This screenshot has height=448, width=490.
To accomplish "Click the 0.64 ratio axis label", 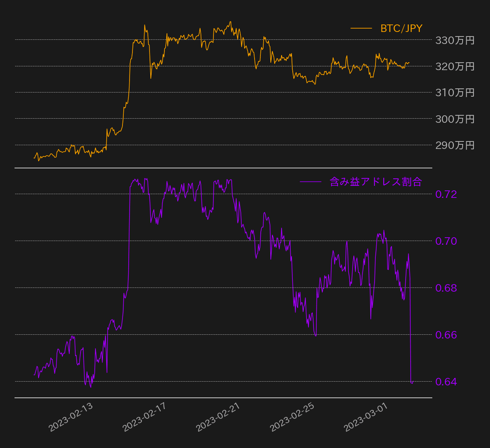I will click(x=446, y=382).
